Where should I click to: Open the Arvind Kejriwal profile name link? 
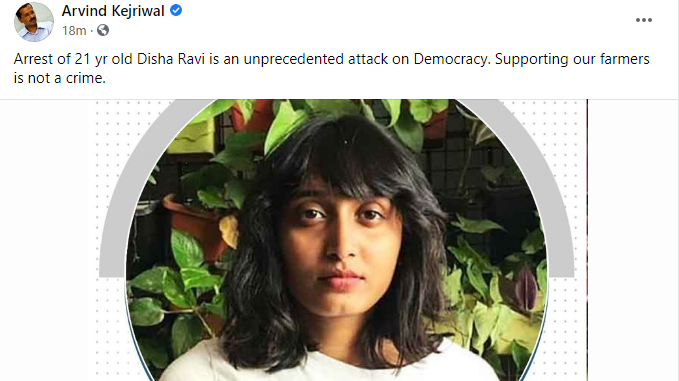tap(113, 11)
